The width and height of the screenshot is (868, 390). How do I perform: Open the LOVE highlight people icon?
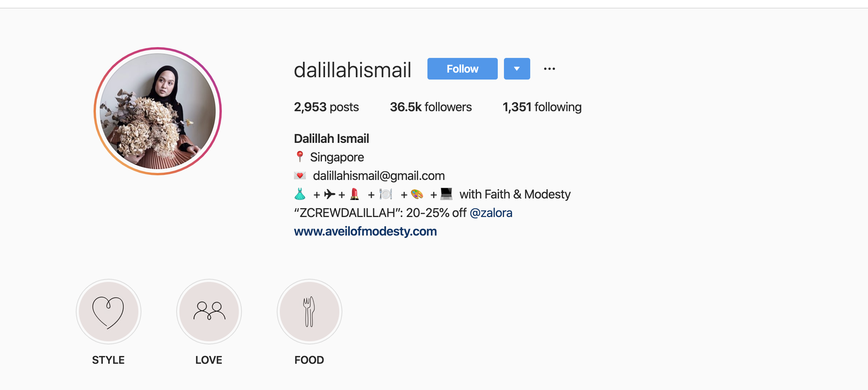(209, 312)
